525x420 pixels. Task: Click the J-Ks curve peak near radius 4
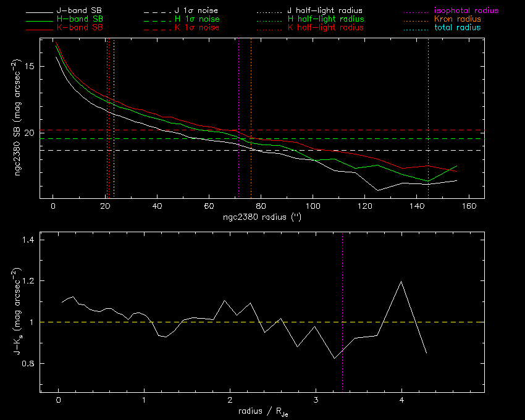coord(401,282)
